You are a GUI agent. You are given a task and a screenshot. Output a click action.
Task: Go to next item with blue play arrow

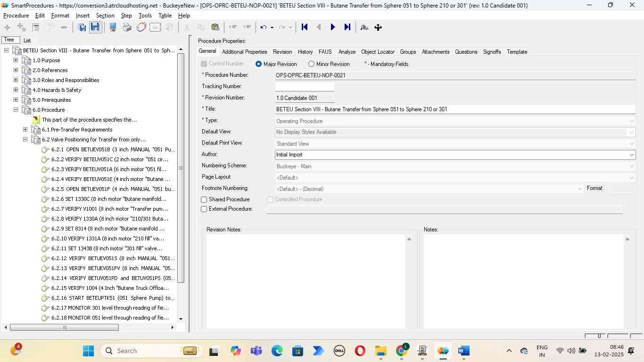333,27
